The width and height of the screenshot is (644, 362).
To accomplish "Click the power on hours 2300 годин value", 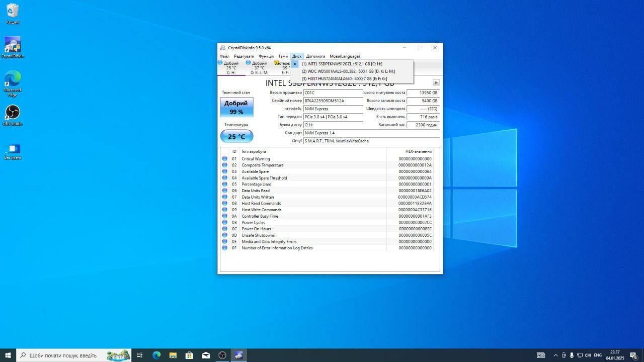I will coord(423,125).
